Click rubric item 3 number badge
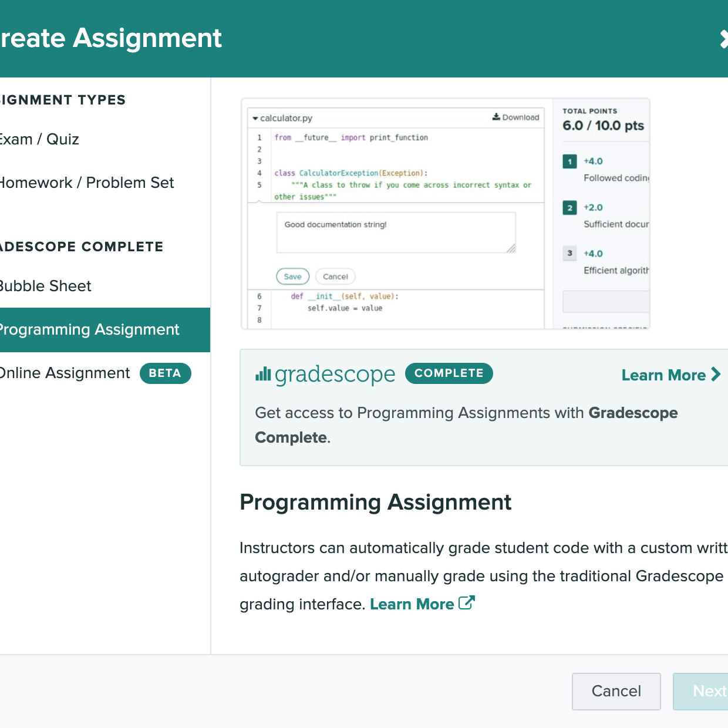Screen dimensions: 728x728 pyautogui.click(x=569, y=254)
